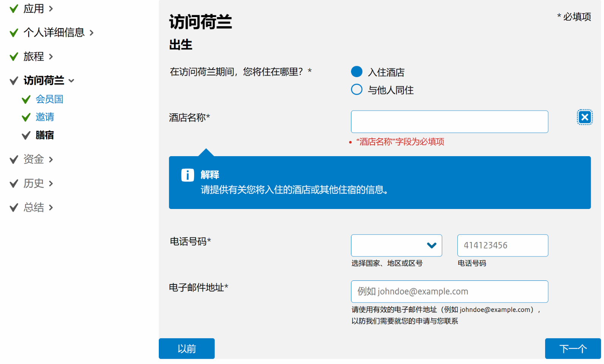Viewport: 604px width, 364px height.
Task: Click the green checkmark next to 旅程
Action: pyautogui.click(x=14, y=57)
